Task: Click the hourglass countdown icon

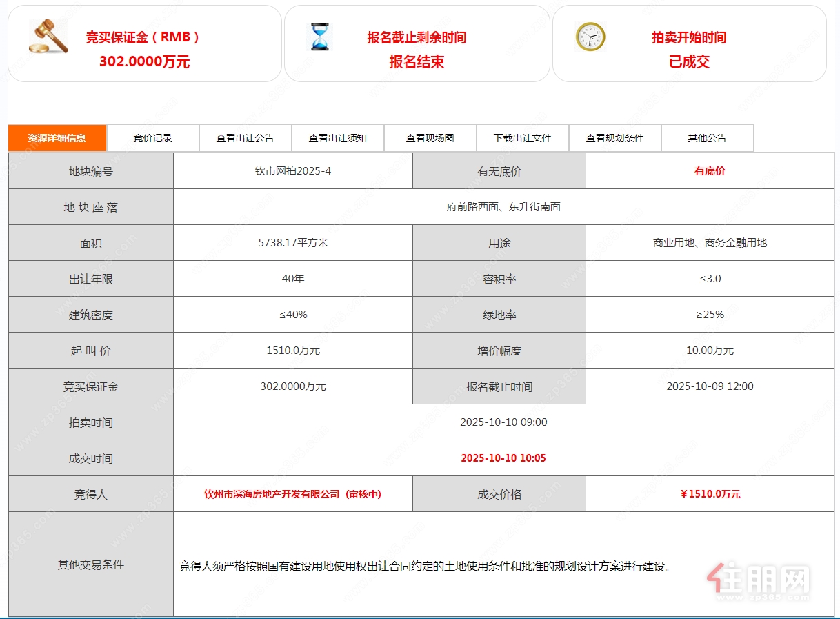Action: pos(319,37)
